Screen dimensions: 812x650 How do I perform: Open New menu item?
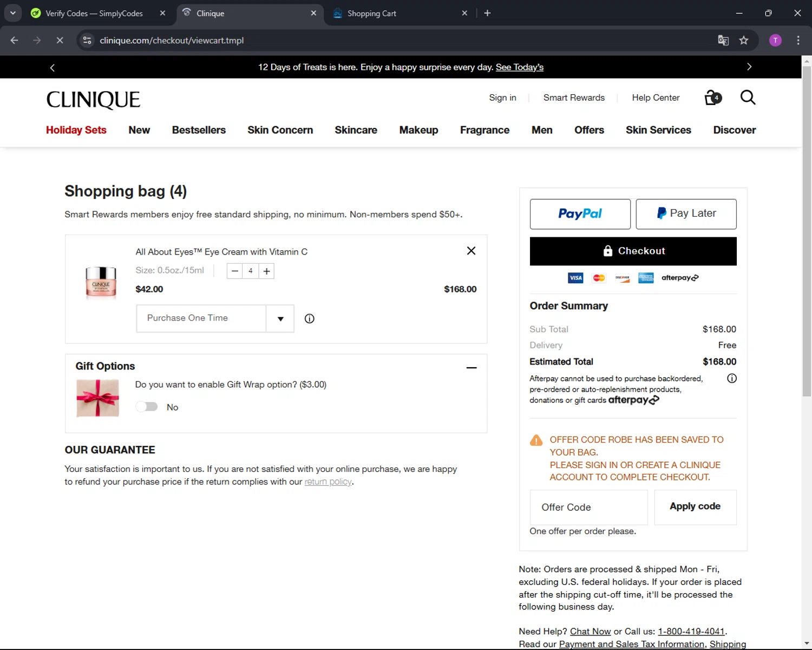pyautogui.click(x=139, y=130)
